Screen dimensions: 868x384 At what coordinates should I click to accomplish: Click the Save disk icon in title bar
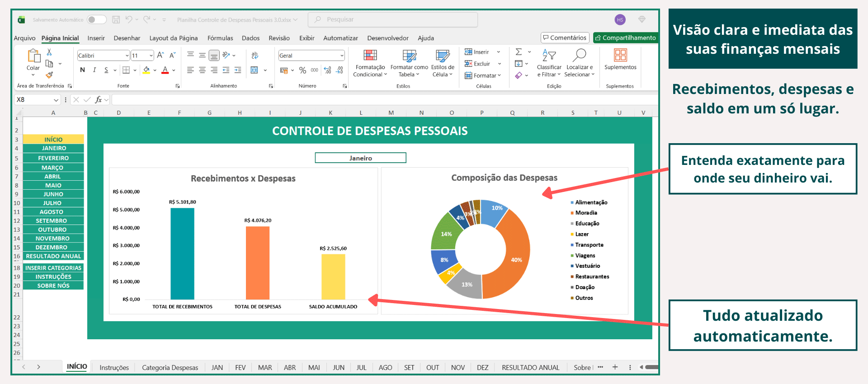coord(116,19)
